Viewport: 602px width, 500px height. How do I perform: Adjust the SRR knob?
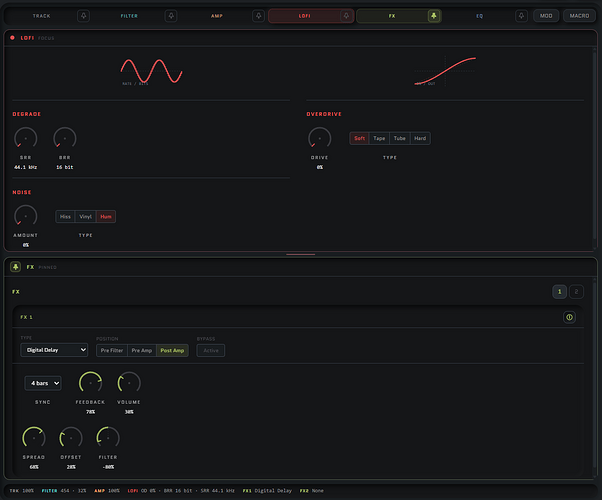[x=26, y=138]
